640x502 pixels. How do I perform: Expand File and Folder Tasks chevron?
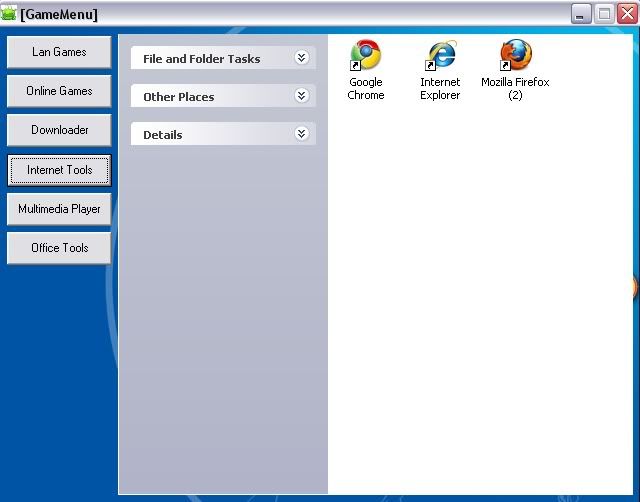point(301,58)
